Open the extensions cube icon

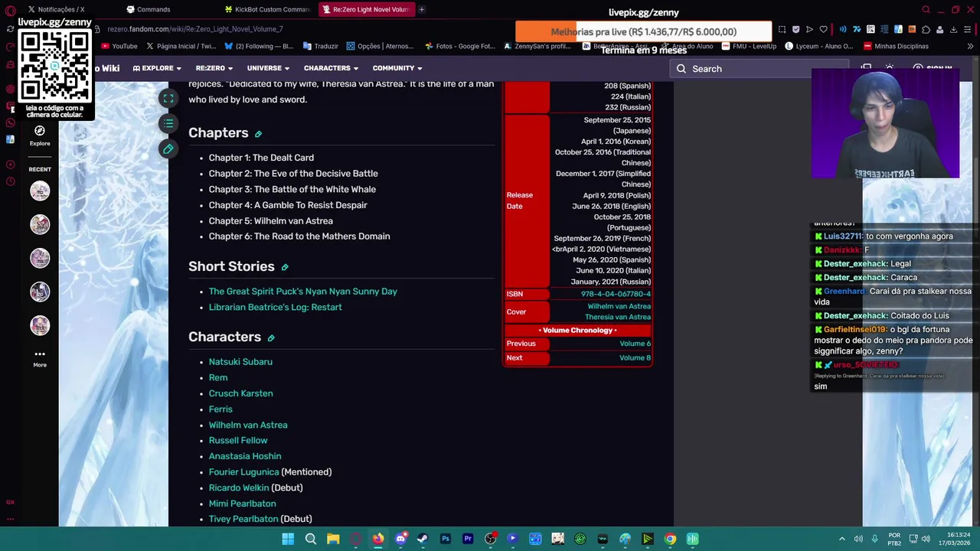point(926,29)
